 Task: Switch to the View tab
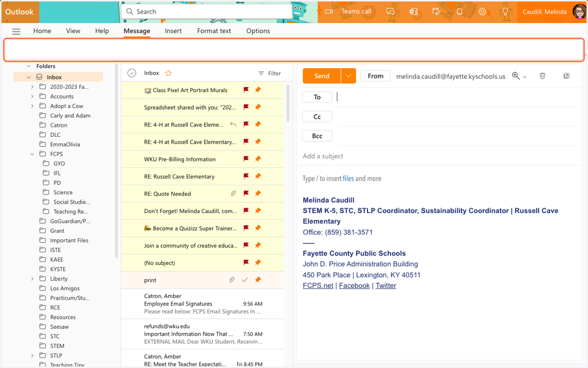tap(73, 31)
